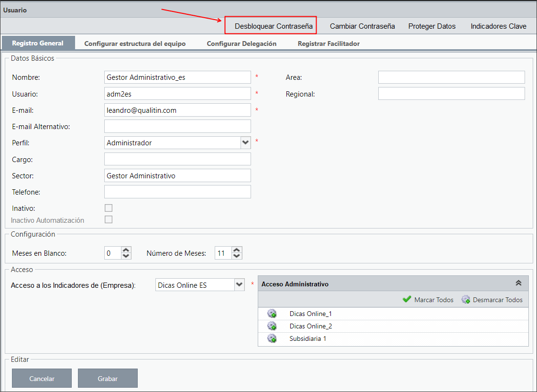This screenshot has height=392, width=537.
Task: Collapse the Acceso Administrativo panel
Action: [518, 283]
